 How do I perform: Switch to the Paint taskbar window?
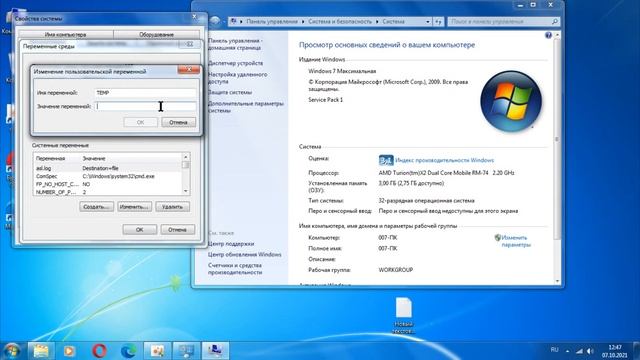tap(157, 351)
